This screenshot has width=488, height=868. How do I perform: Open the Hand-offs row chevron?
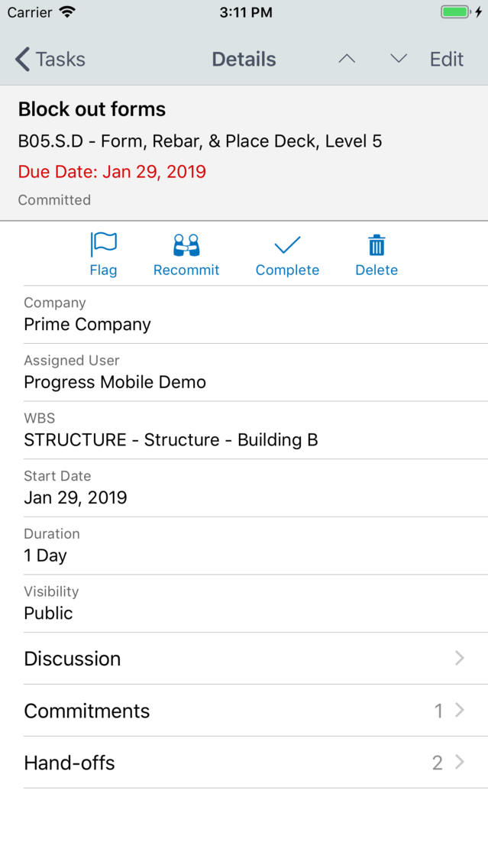point(459,763)
